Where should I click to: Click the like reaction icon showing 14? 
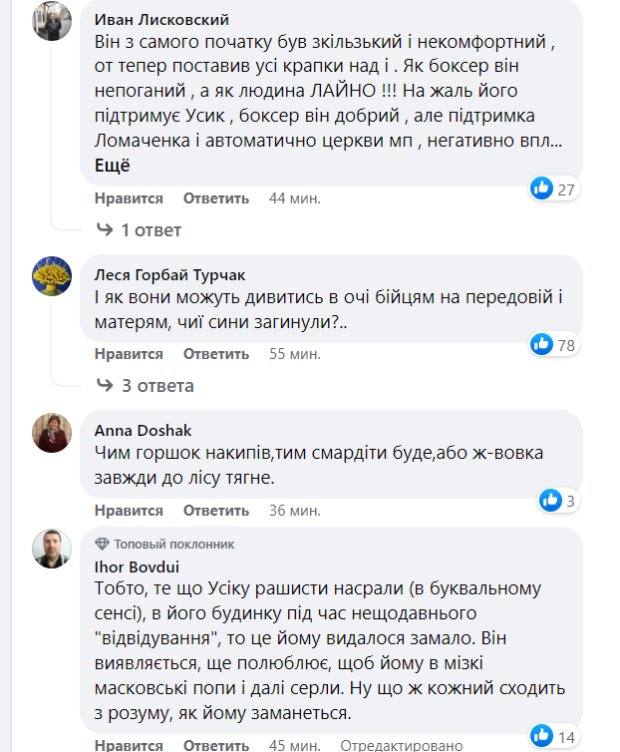point(542,735)
